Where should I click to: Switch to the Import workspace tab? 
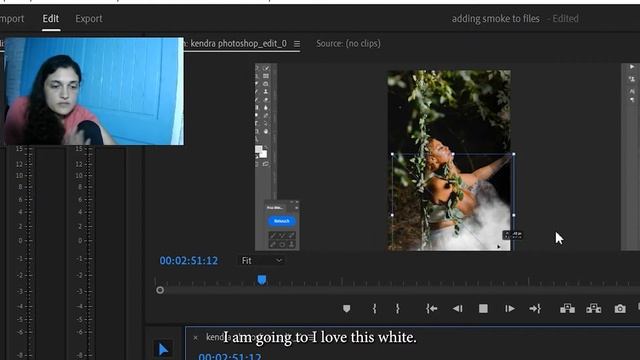12,19
